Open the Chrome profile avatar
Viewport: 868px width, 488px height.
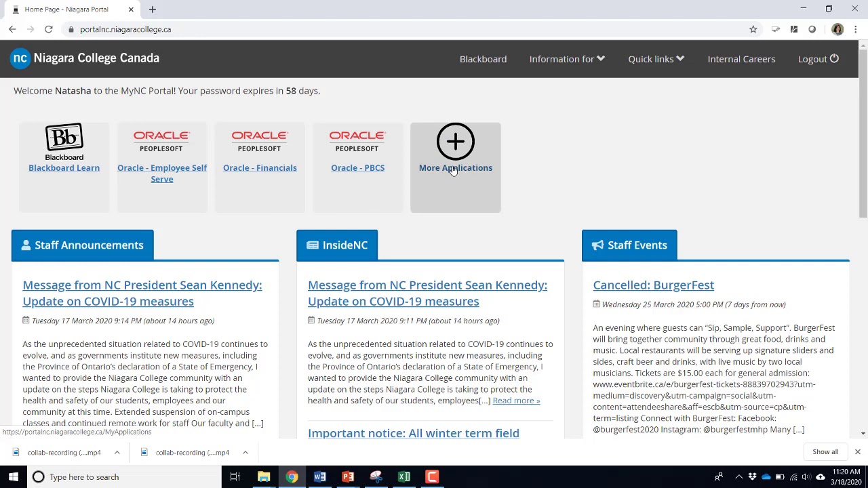pyautogui.click(x=837, y=29)
